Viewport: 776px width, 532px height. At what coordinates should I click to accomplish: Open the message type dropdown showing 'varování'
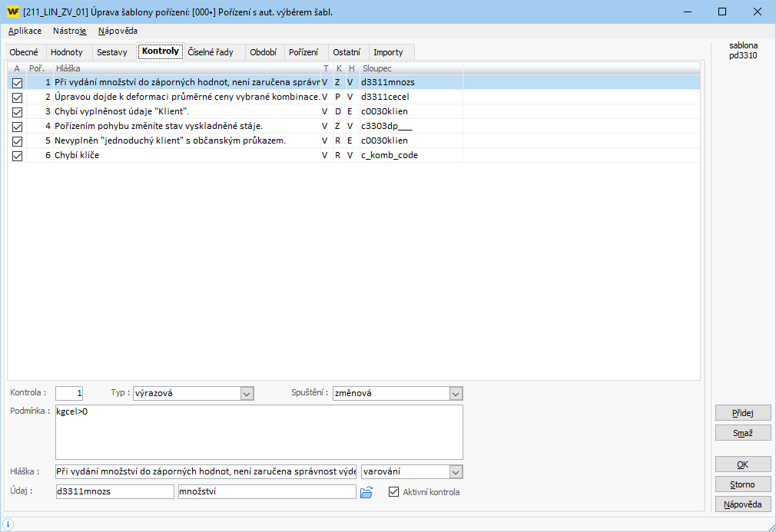point(456,471)
